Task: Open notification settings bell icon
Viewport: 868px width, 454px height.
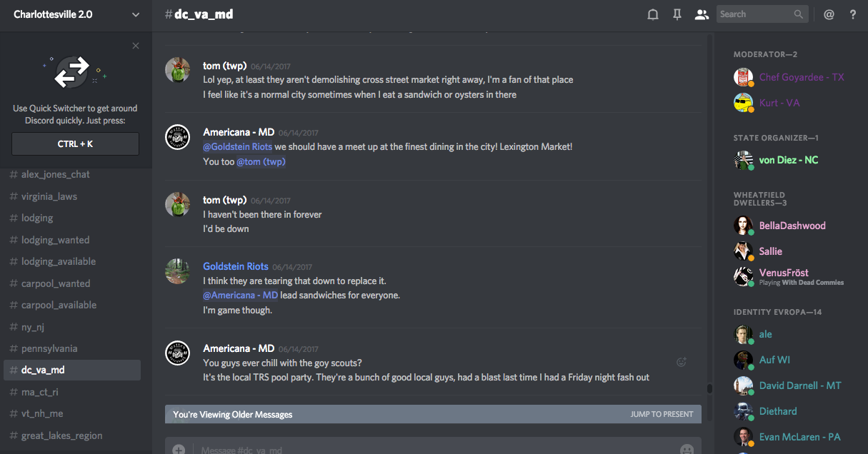Action: 652,14
